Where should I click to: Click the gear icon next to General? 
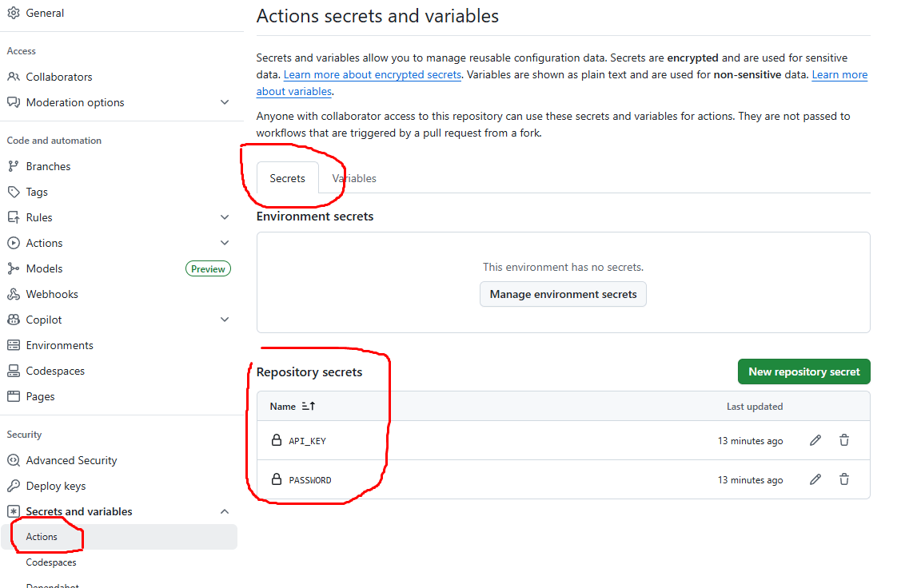tap(14, 12)
